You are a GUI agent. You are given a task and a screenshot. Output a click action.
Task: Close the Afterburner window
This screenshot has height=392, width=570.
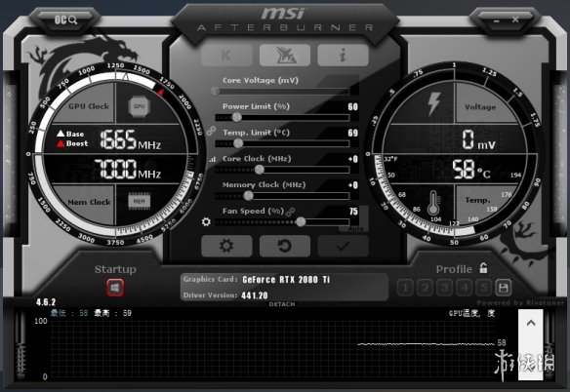tap(515, 20)
